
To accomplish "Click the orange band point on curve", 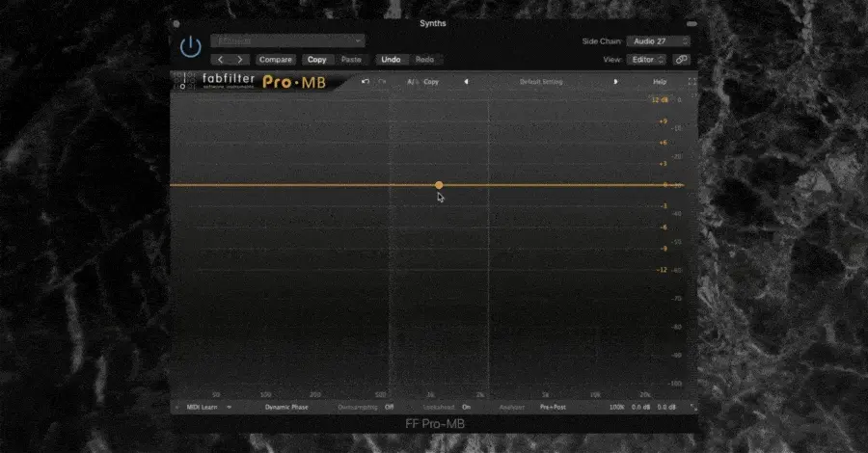I will pos(439,185).
